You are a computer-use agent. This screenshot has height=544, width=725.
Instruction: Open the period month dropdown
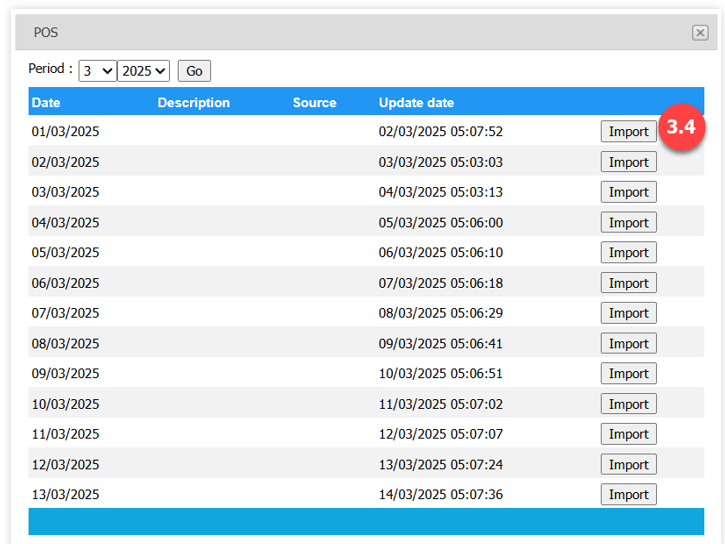[97, 71]
